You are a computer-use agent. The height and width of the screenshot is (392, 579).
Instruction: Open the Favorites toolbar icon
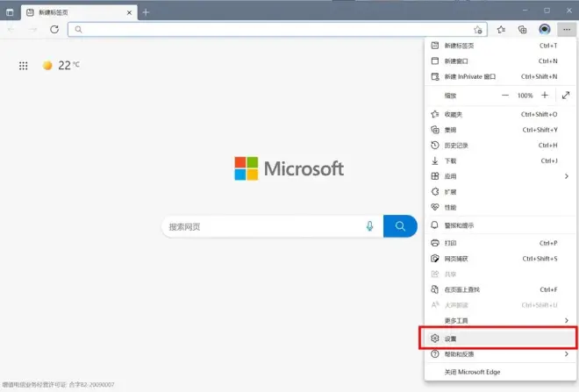coord(501,30)
